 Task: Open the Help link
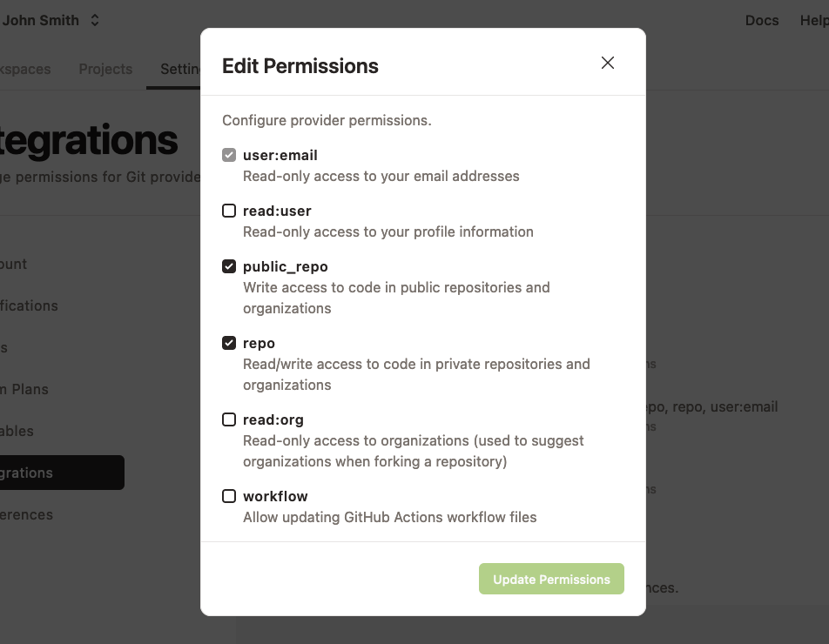816,20
